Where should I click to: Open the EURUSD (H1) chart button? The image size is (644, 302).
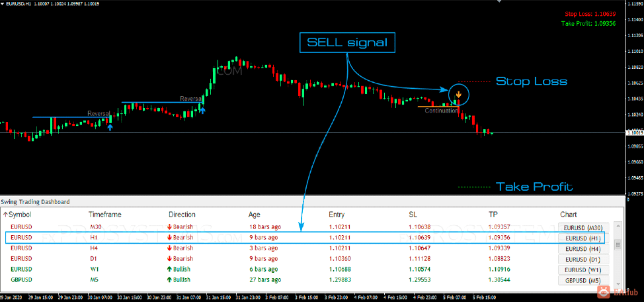pyautogui.click(x=583, y=238)
